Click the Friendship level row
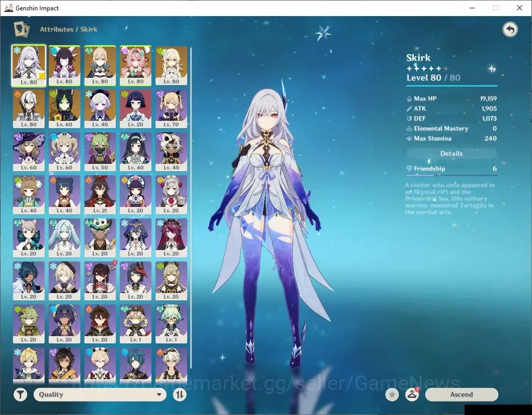This screenshot has height=415, width=532. click(452, 169)
